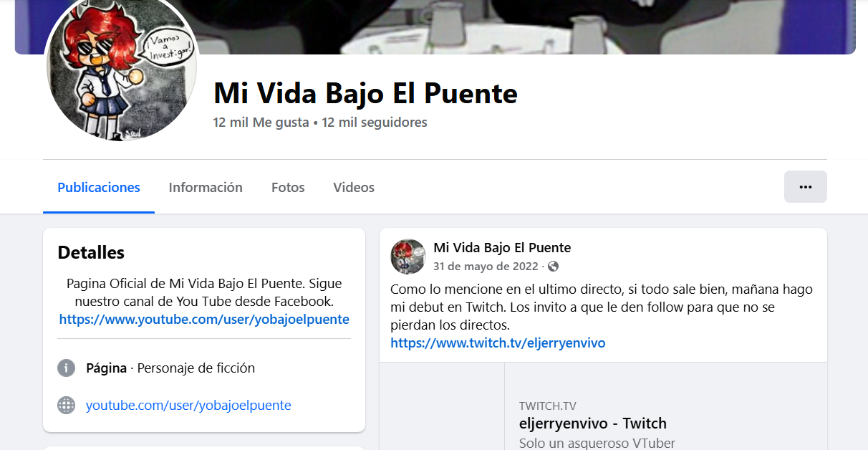Open the twitch.tv/eljerryenvivo link in post

coord(498,343)
